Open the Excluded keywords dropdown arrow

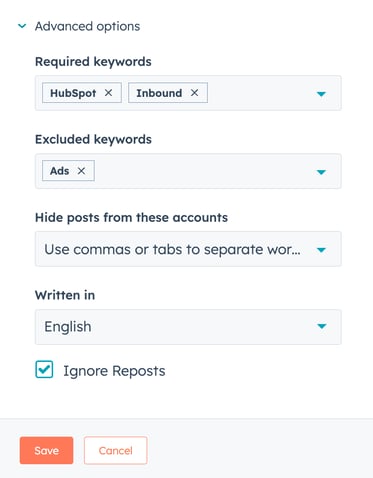click(321, 172)
